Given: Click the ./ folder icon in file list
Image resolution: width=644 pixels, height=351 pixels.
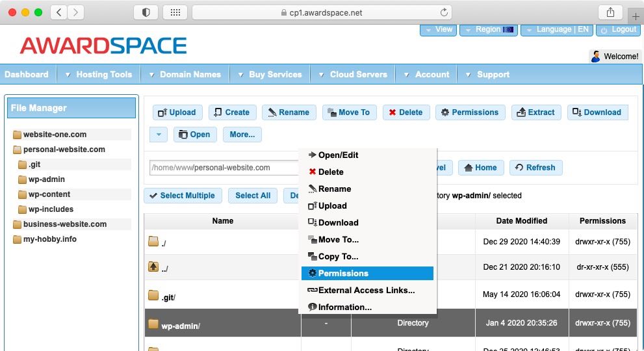Looking at the screenshot, I should pos(153,241).
